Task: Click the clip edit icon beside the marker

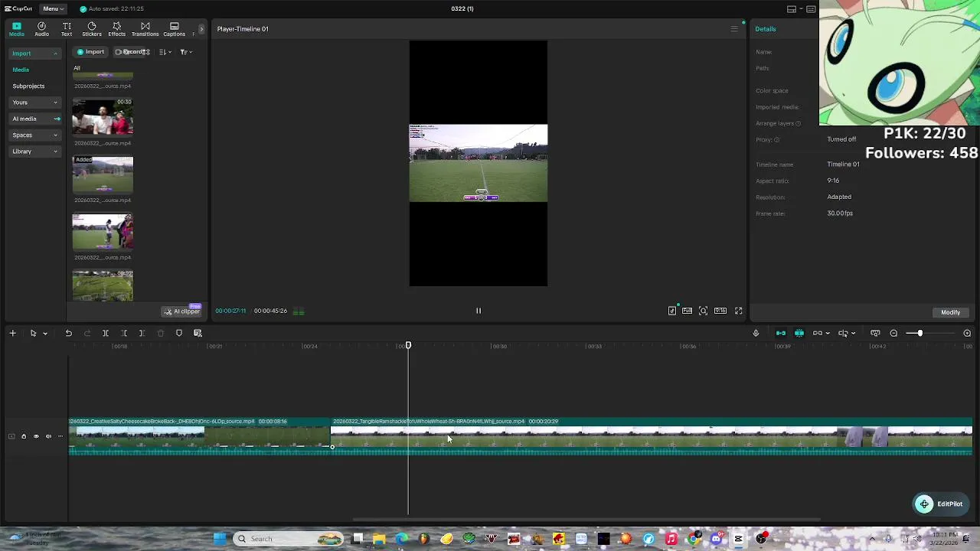Action: 198,333
